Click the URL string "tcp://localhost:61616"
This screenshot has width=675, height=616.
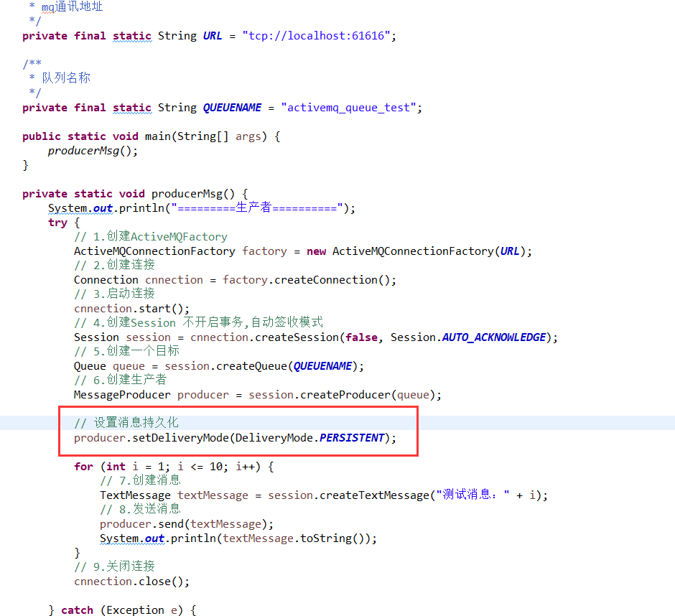317,36
